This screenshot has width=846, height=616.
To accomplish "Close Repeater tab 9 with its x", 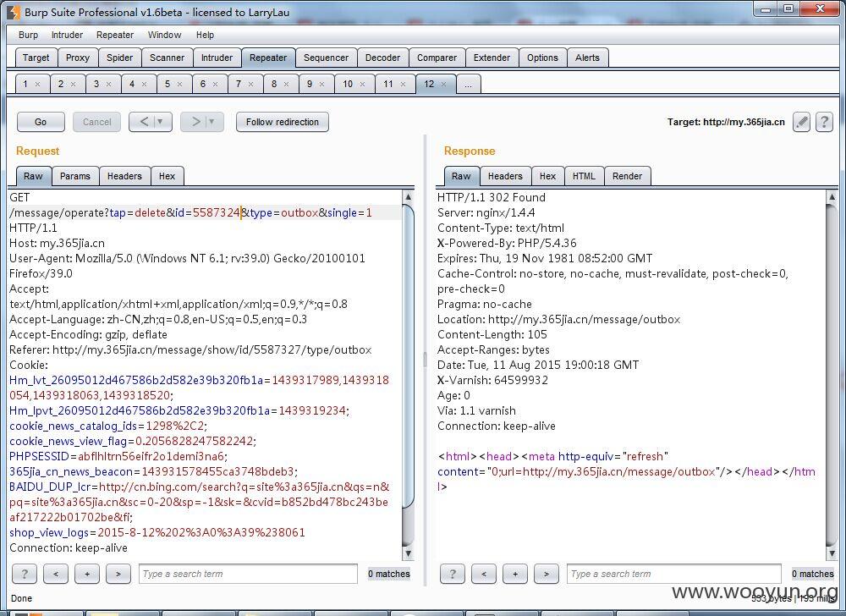I will point(321,84).
